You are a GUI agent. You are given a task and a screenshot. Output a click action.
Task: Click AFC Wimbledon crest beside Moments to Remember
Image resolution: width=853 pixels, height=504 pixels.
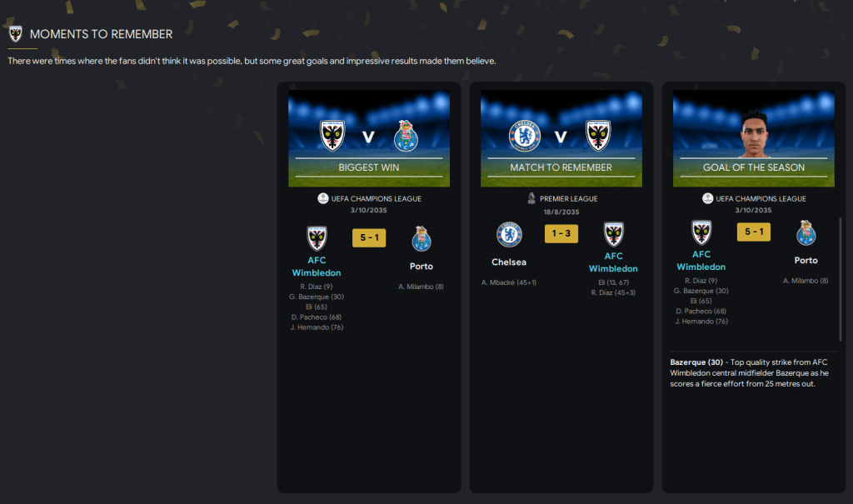pyautogui.click(x=16, y=34)
